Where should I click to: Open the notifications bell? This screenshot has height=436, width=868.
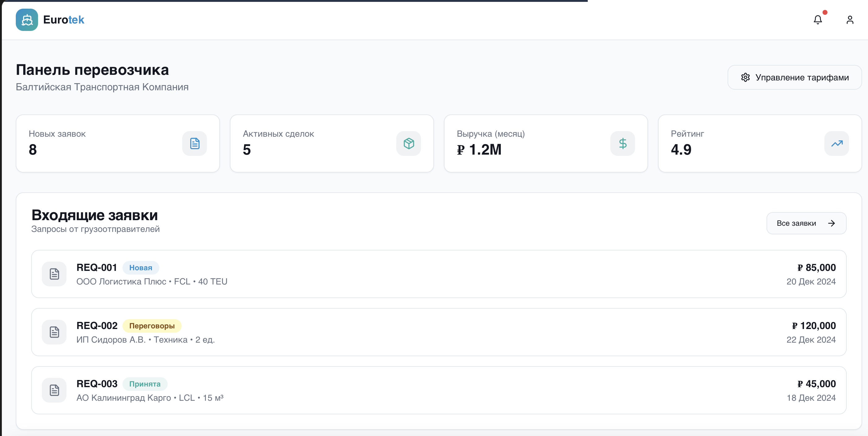[818, 20]
